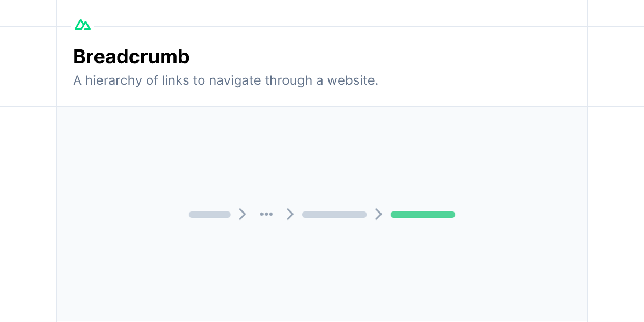Click empty preview area above the breadcrumb trail
This screenshot has width=644, height=322.
322,156
